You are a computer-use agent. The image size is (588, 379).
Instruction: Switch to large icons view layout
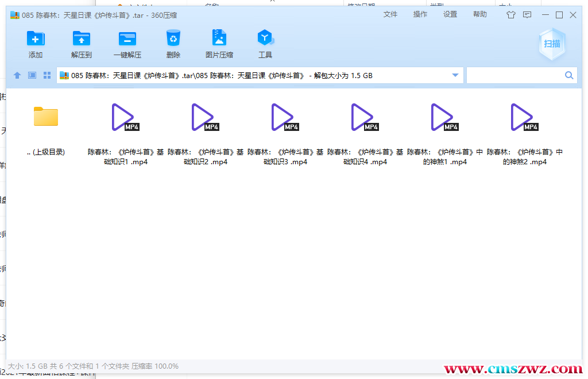(47, 75)
